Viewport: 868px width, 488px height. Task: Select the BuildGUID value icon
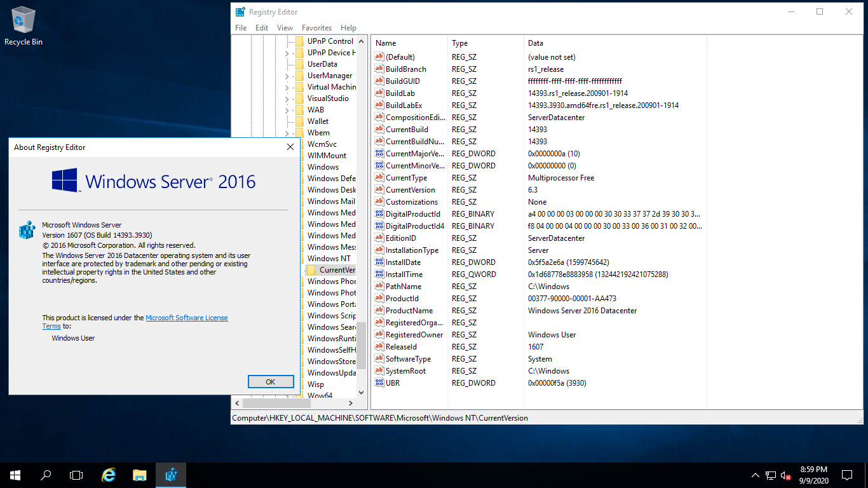pyautogui.click(x=379, y=81)
